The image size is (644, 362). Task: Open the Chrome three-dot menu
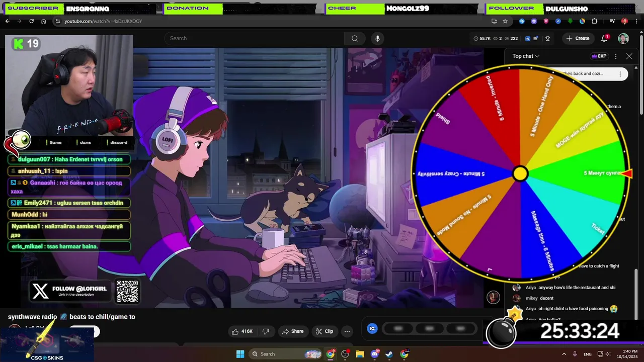637,21
